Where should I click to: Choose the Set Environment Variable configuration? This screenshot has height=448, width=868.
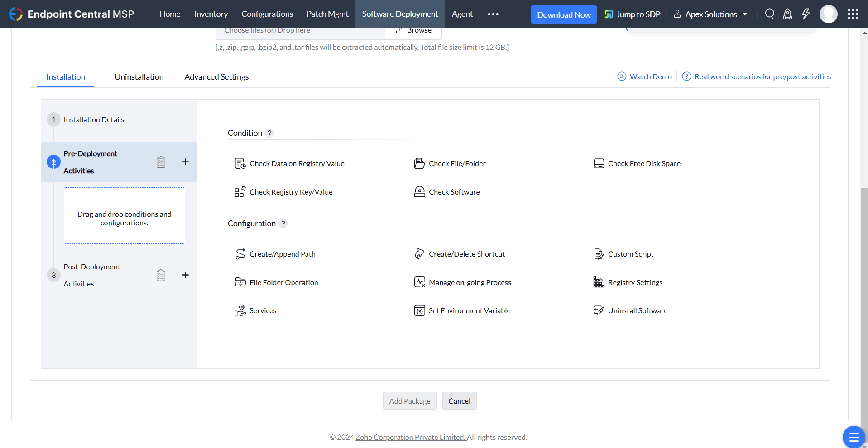[470, 310]
